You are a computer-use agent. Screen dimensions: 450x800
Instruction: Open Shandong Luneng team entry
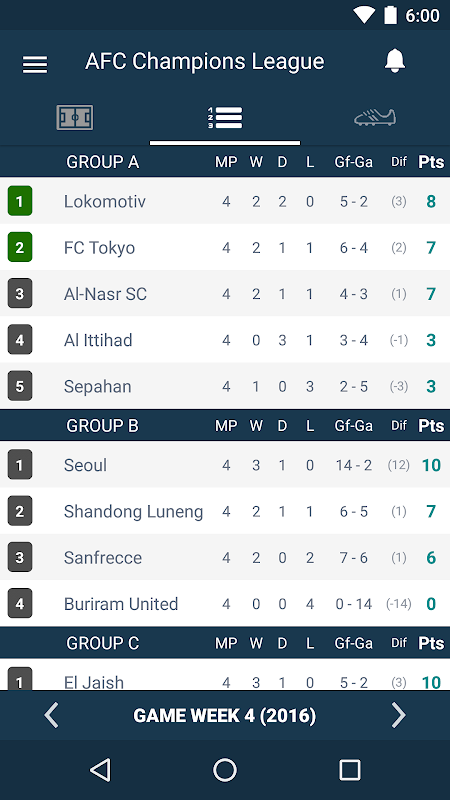click(225, 511)
